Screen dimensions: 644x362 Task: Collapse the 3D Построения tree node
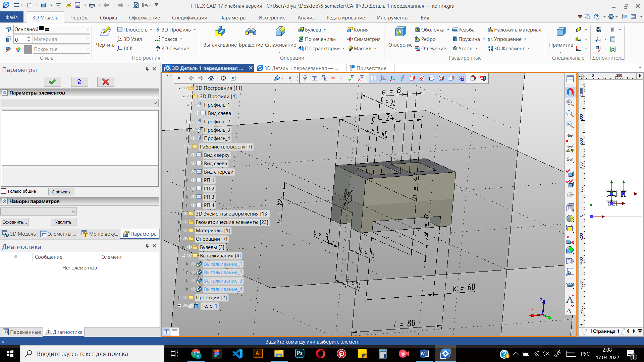point(179,88)
